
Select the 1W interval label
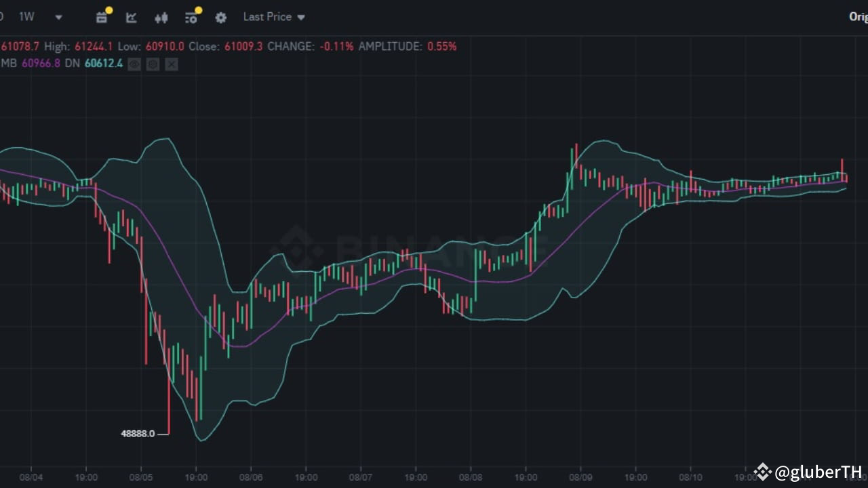[26, 17]
